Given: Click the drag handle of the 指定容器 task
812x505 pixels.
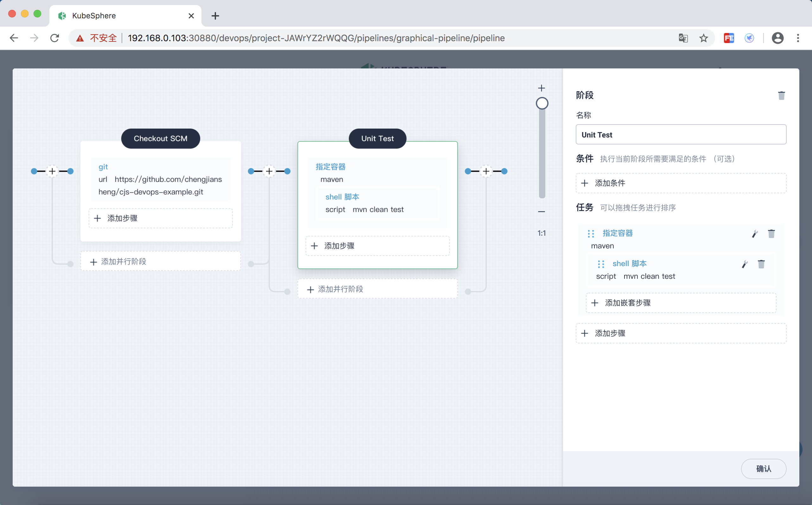Looking at the screenshot, I should click(x=591, y=233).
